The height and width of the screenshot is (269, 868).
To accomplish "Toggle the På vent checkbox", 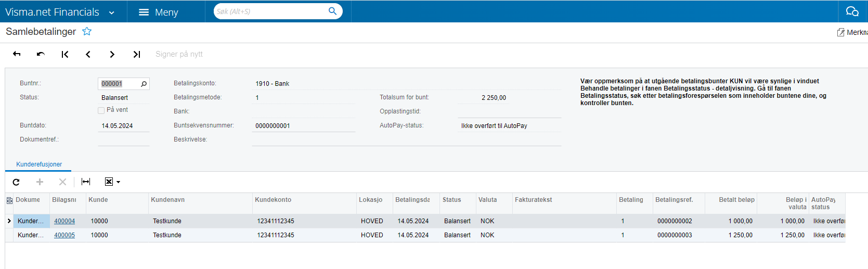I will (101, 110).
